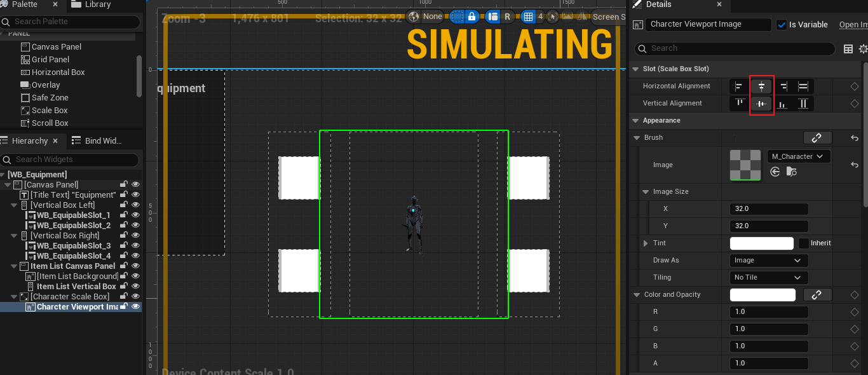Lock the Vertical Box Right widget
This screenshot has width=868, height=375.
pyautogui.click(x=124, y=236)
